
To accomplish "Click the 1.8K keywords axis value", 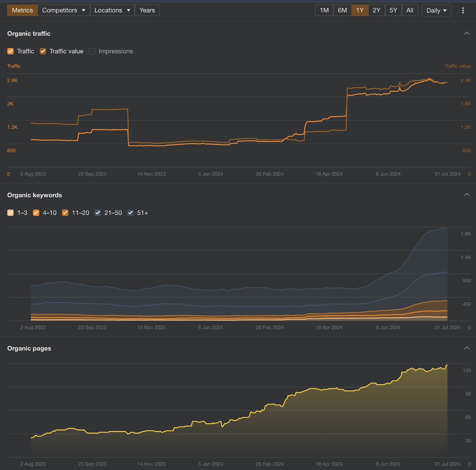I will 466,234.
